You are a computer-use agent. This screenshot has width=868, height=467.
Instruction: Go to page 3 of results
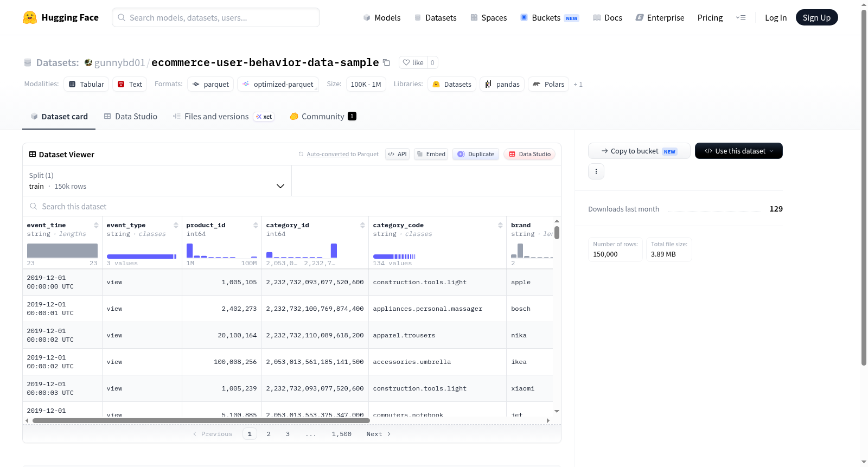[288, 434]
